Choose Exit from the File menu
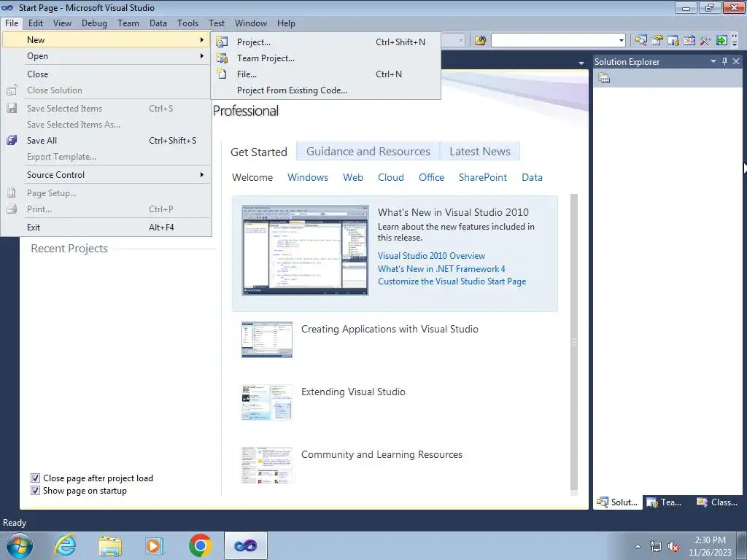This screenshot has width=747, height=560. coord(107,227)
